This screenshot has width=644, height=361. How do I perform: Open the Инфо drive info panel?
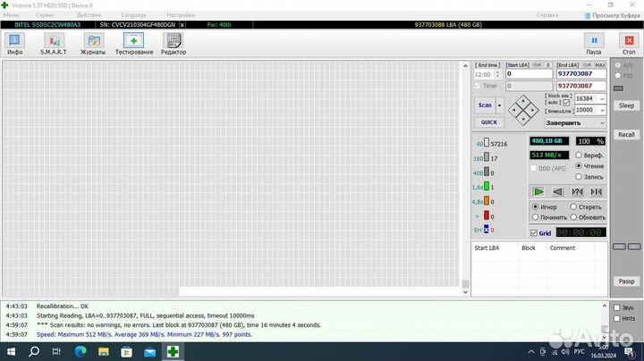point(15,43)
